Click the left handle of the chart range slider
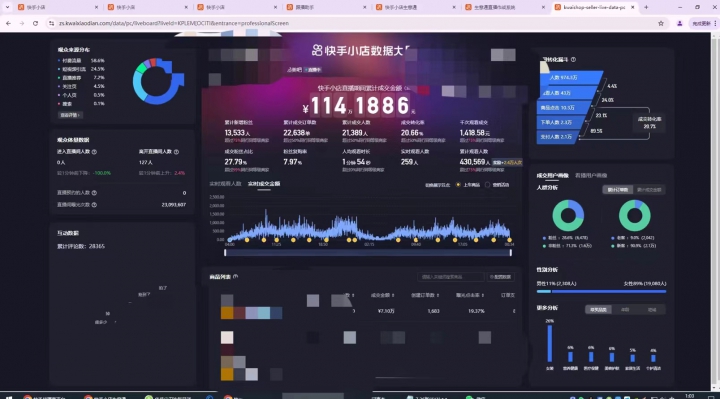The width and height of the screenshot is (720, 399). [x=225, y=253]
